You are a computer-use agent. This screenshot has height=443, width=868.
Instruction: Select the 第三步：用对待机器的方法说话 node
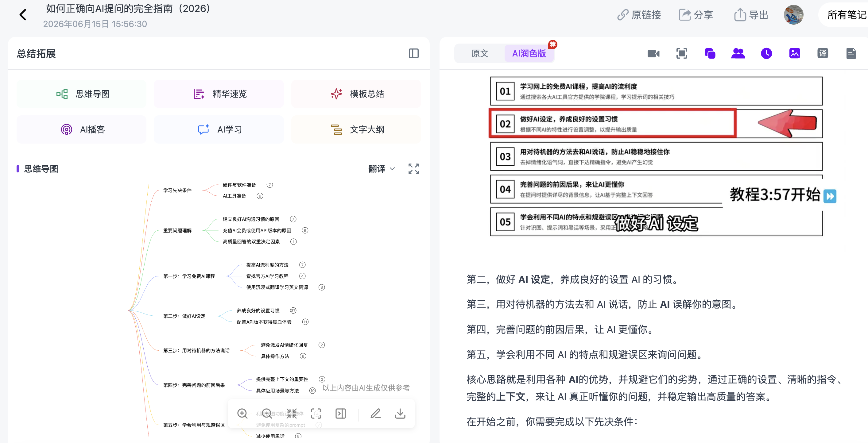coord(196,351)
